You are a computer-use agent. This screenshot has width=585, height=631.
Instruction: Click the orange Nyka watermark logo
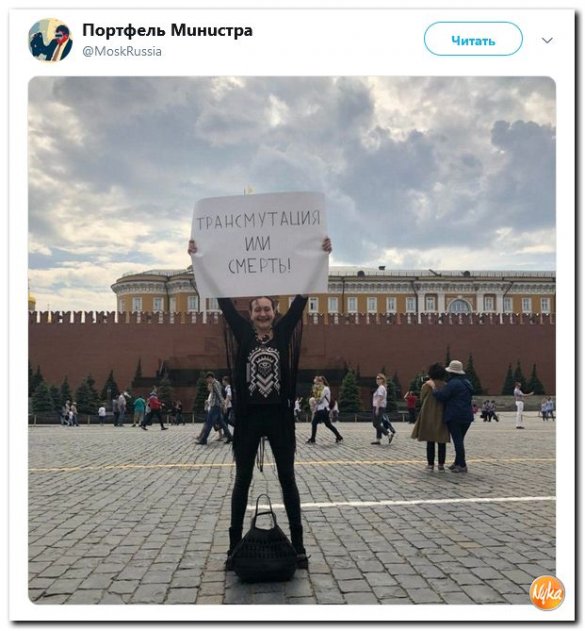click(x=547, y=593)
